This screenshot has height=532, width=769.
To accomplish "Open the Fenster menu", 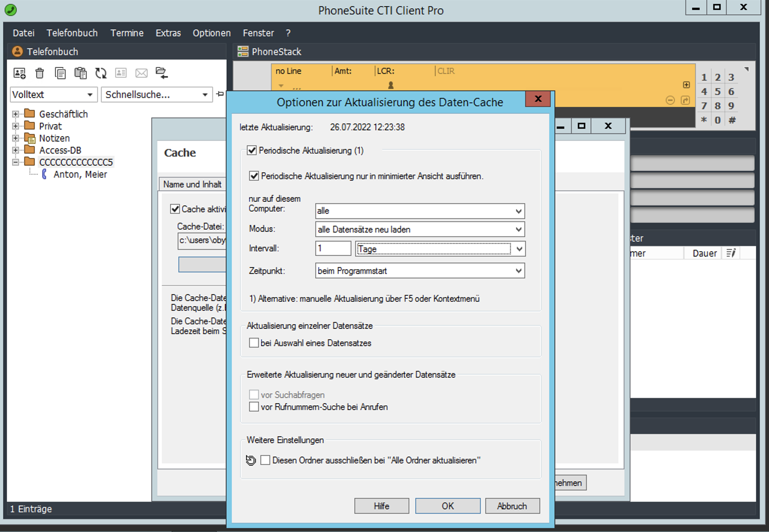I will click(x=258, y=33).
